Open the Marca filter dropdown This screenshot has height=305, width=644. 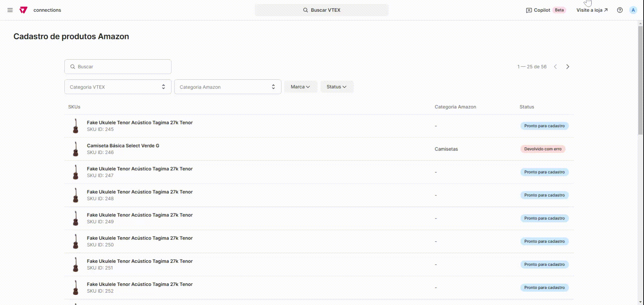(x=300, y=87)
